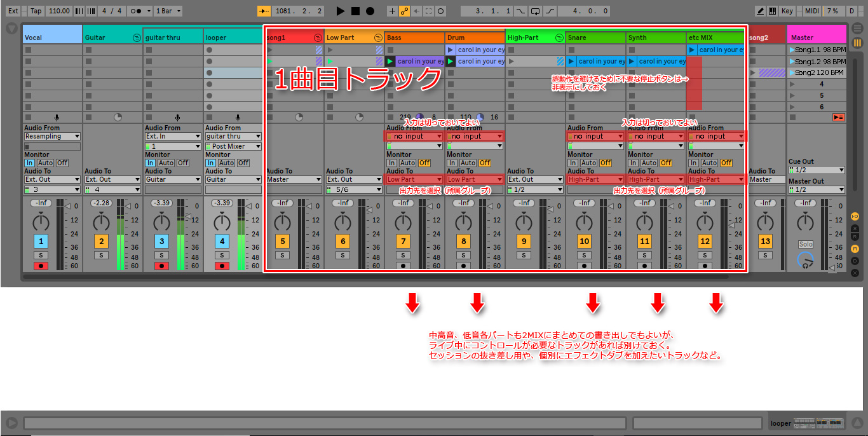The image size is (868, 436).
Task: Adjust the Master track pan knob
Action: click(x=805, y=221)
